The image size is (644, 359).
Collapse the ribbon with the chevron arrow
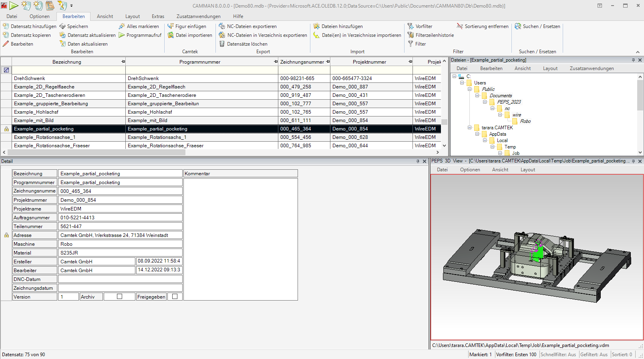click(x=638, y=52)
